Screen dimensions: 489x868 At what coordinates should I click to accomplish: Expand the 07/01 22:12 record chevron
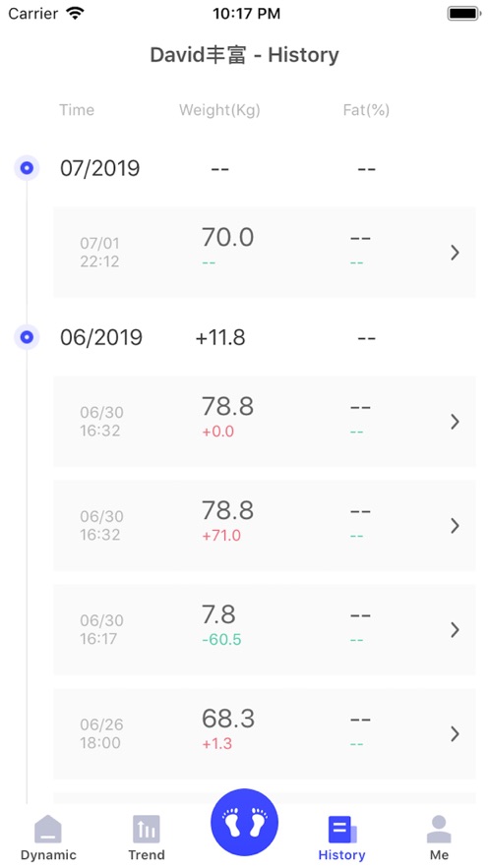(x=455, y=253)
